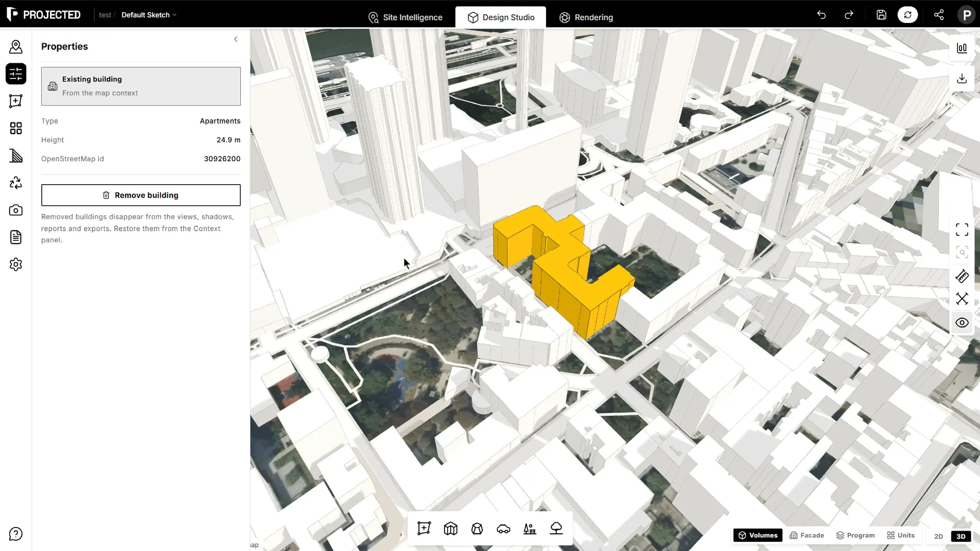Select the Facade display mode
The width and height of the screenshot is (980, 551).
pyautogui.click(x=807, y=535)
